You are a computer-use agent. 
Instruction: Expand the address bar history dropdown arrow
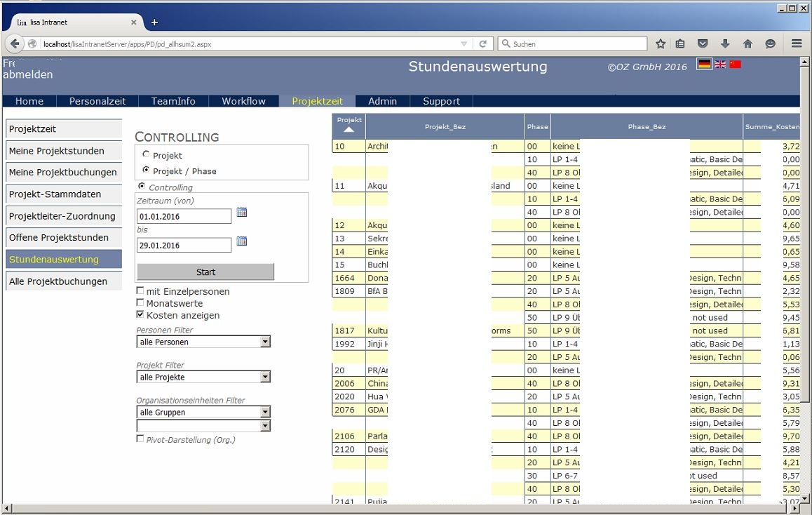click(x=464, y=44)
